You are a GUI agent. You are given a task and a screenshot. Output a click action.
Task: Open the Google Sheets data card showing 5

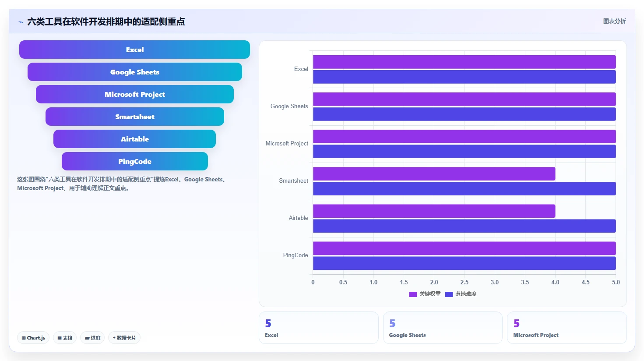tap(443, 328)
